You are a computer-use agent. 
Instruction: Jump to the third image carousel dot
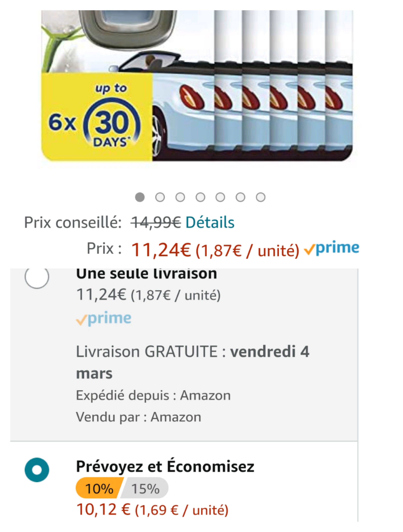click(x=180, y=197)
